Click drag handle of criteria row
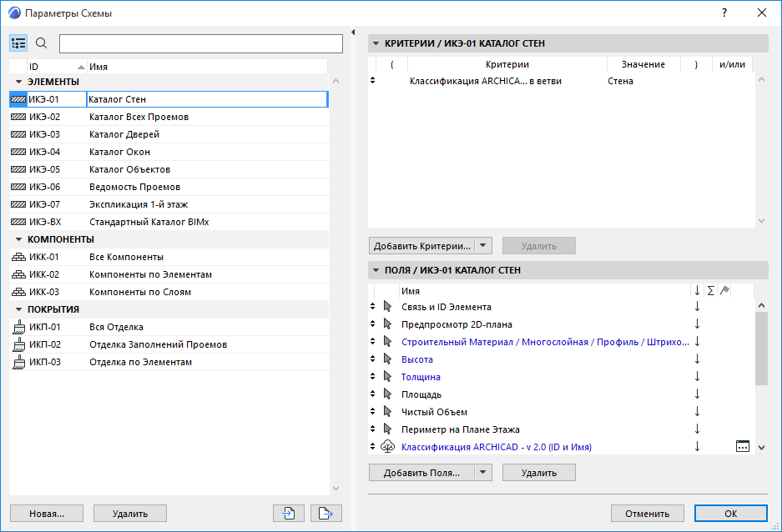Screen dimensions: 782x532 pyautogui.click(x=372, y=80)
